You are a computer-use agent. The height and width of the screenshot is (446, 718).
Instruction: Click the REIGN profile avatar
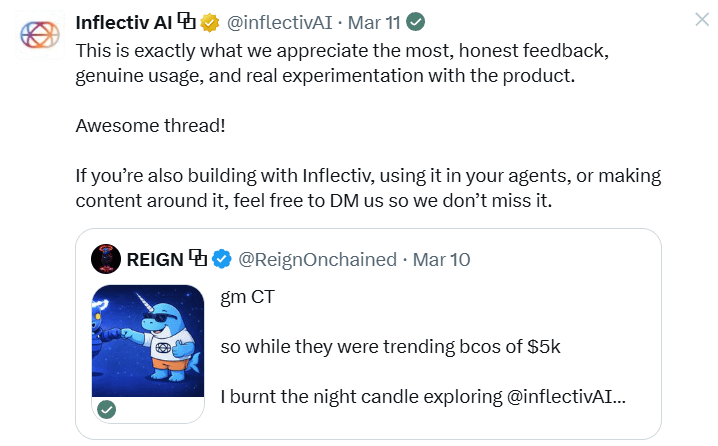(x=106, y=259)
